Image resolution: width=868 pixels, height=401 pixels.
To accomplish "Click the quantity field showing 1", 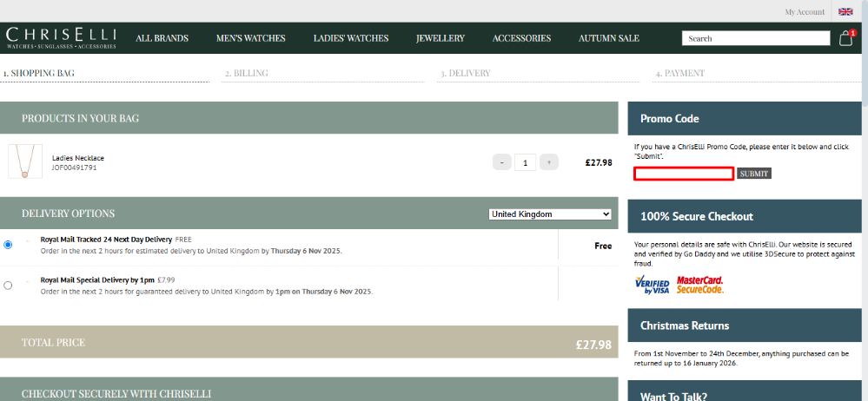I will pyautogui.click(x=526, y=162).
